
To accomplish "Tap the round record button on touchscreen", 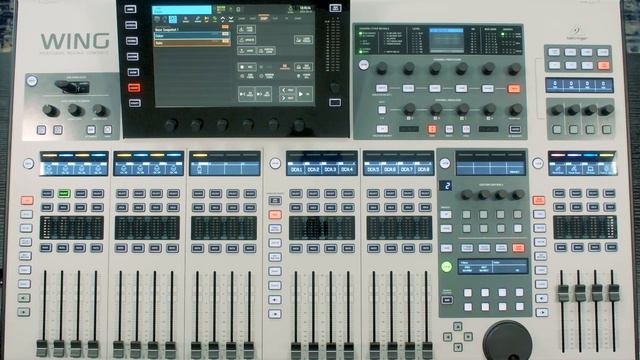I will tap(247, 67).
